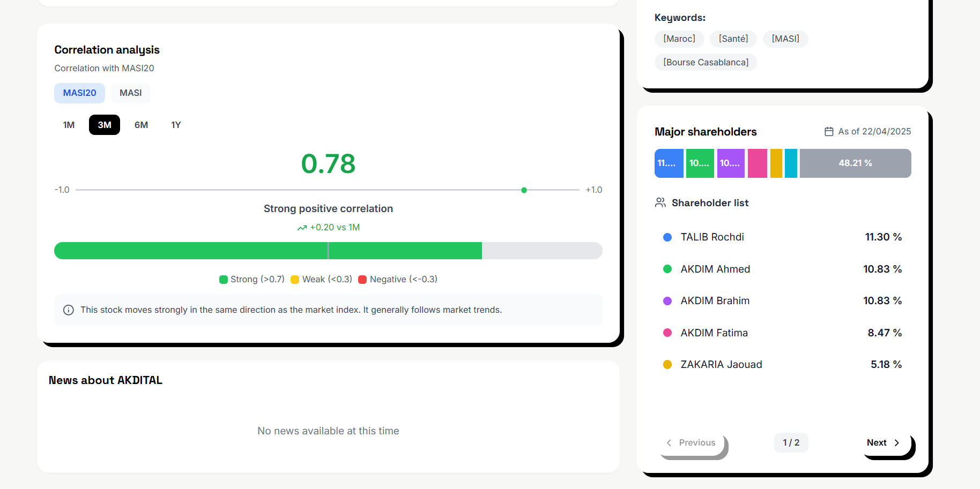Image resolution: width=980 pixels, height=489 pixels.
Task: Open the [Maroc] keyword tag
Action: coord(679,39)
